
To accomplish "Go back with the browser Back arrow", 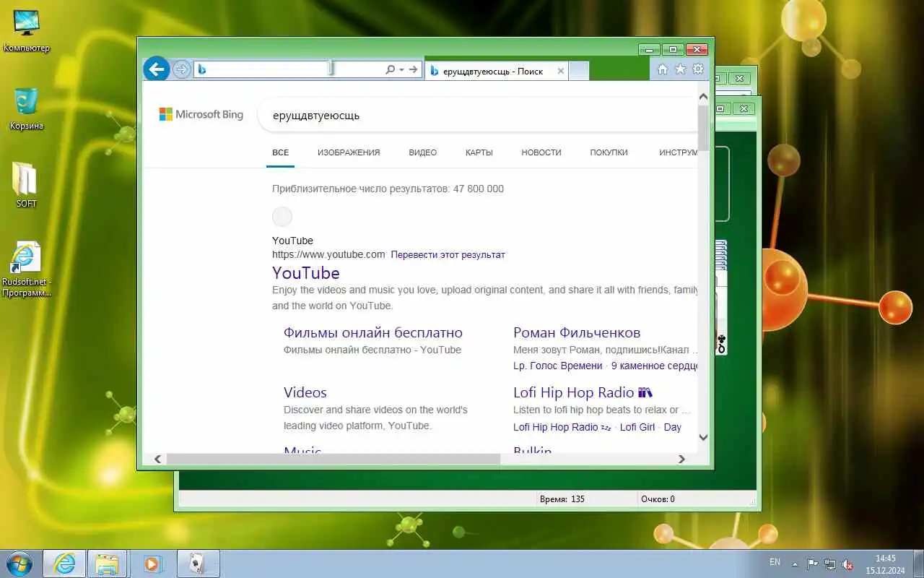I will click(156, 69).
